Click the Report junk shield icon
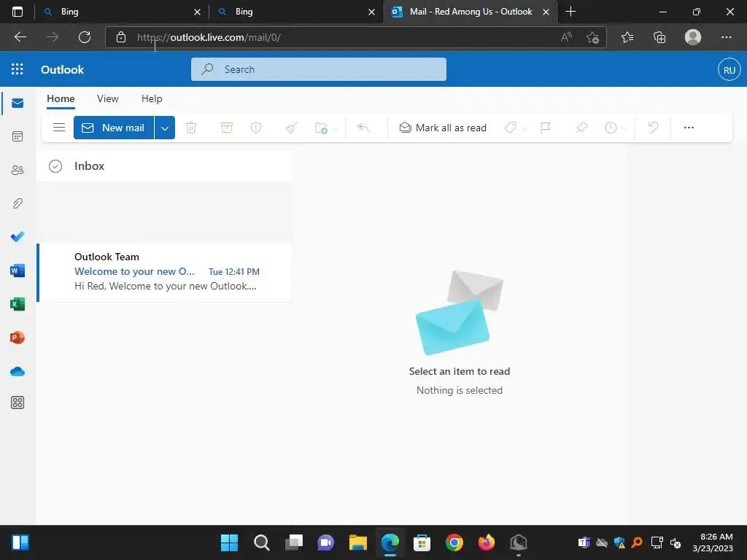747x560 pixels. coord(256,128)
